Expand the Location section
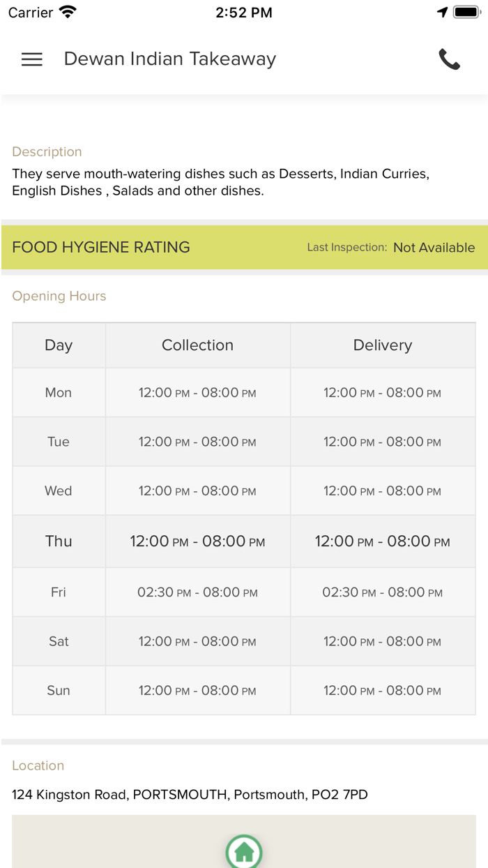The height and width of the screenshot is (868, 488). click(x=38, y=765)
